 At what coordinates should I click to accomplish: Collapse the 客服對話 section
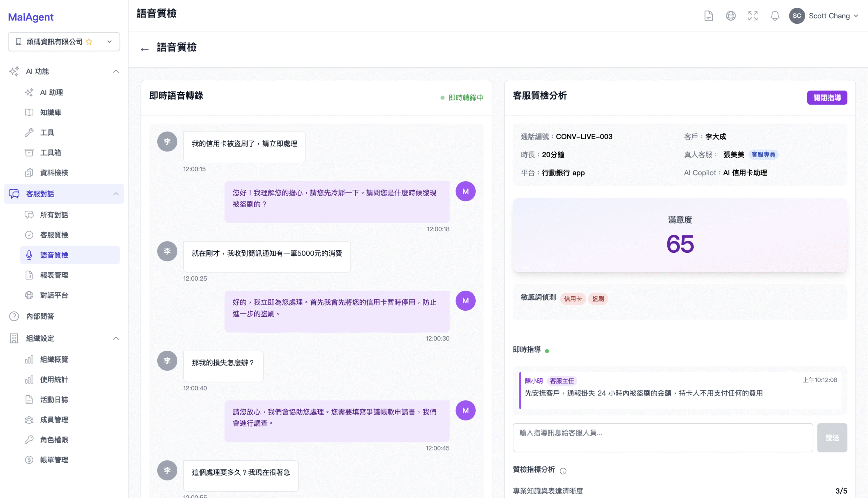pos(116,193)
